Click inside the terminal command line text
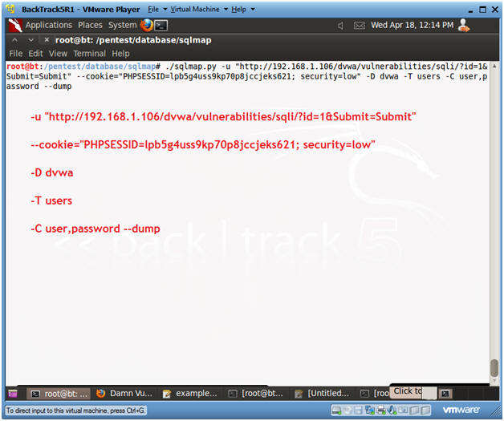The width and height of the screenshot is (504, 421). point(246,76)
